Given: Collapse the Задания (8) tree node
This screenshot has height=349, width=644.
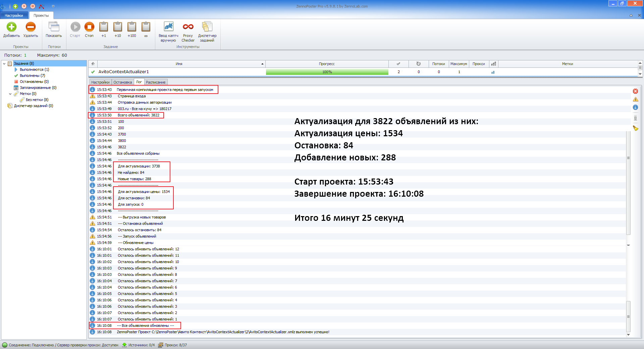Looking at the screenshot, I should tap(4, 63).
